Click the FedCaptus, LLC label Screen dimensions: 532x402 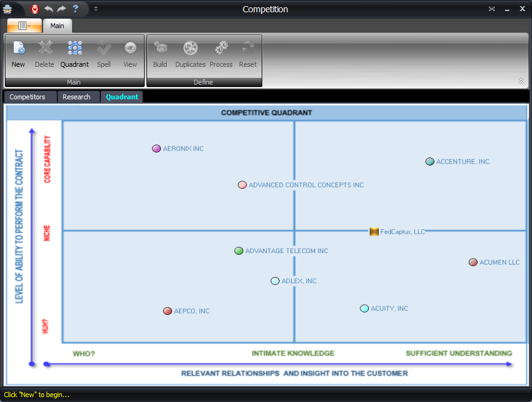pyautogui.click(x=403, y=232)
